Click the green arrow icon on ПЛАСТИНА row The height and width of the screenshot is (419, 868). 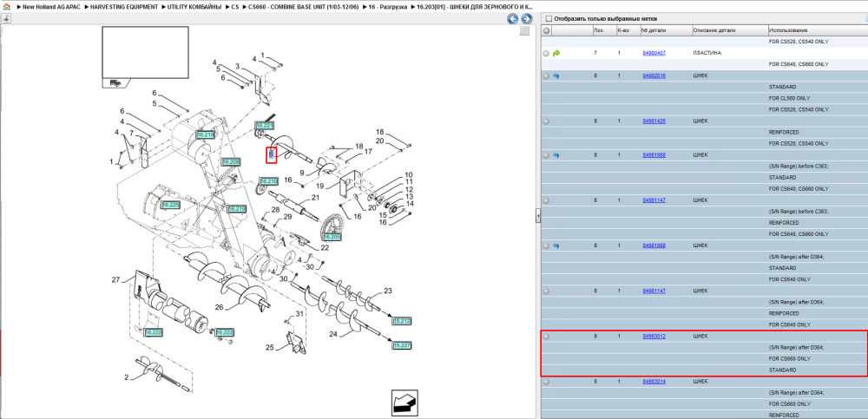[x=556, y=53]
